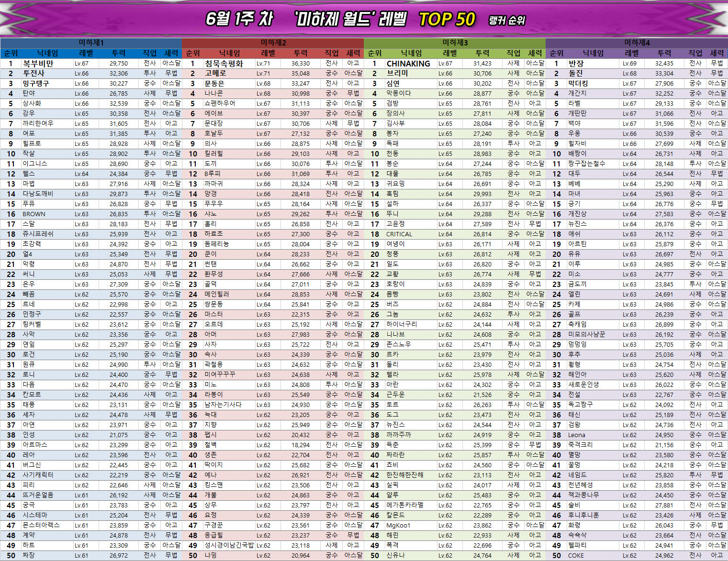Select nickname 침묵속평화 in 미하제2
Image resolution: width=728 pixels, height=561 pixels.
click(224, 64)
